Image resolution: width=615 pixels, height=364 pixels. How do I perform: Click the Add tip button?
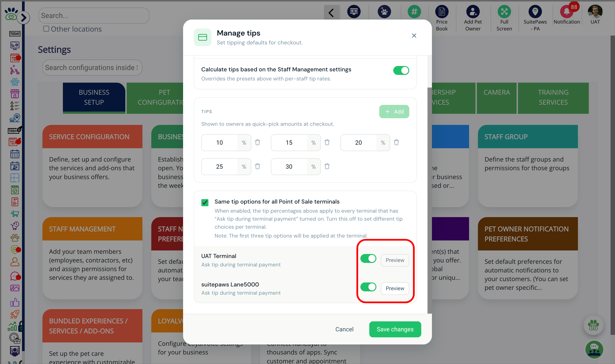(394, 112)
